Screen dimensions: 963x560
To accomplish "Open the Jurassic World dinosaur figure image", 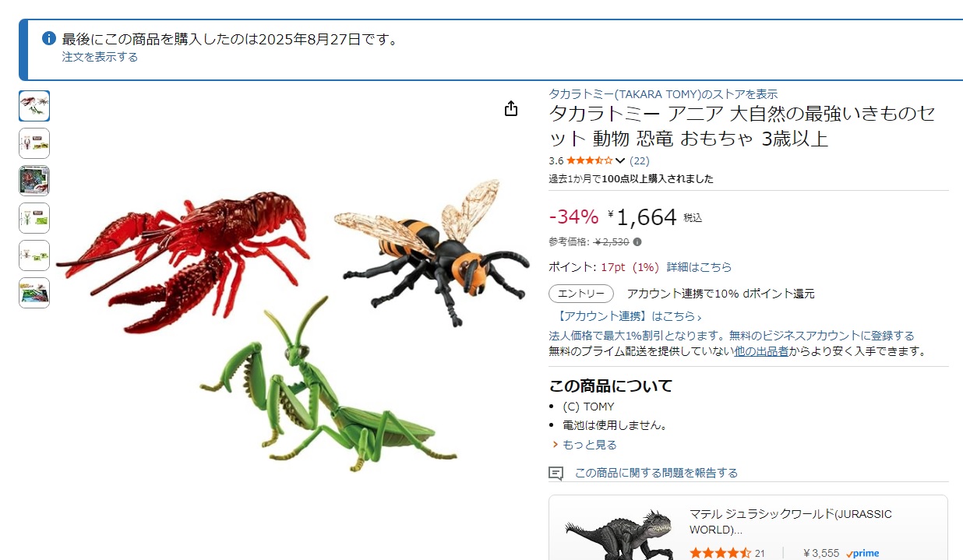I will [x=619, y=532].
